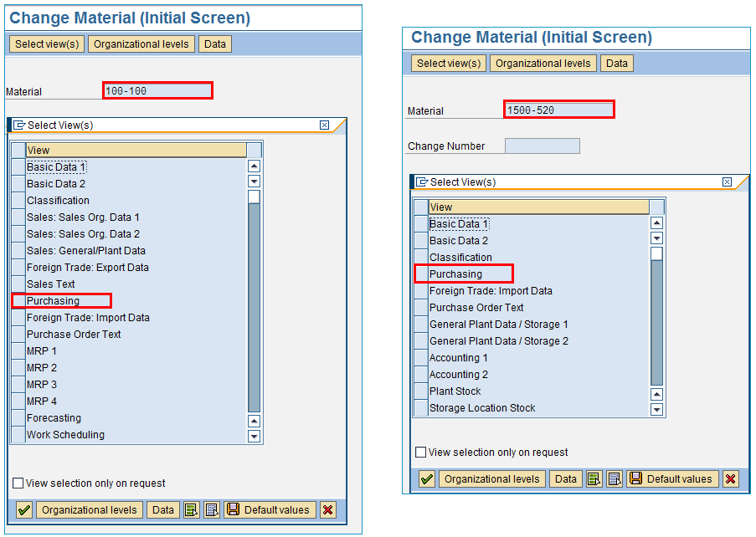Viewport: 756px width, 537px height.
Task: Select the MRP 3 view entry
Action: (x=42, y=384)
